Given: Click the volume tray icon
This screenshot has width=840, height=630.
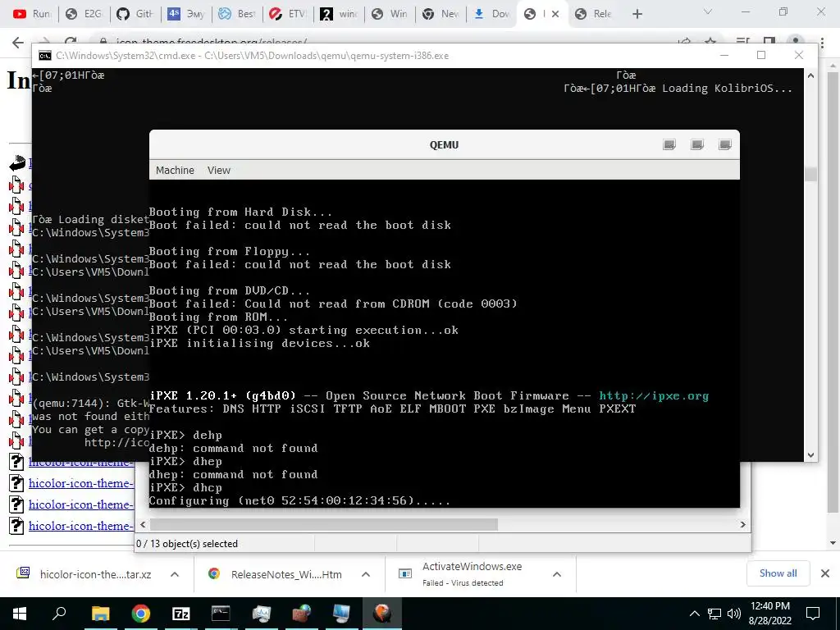Looking at the screenshot, I should (734, 614).
